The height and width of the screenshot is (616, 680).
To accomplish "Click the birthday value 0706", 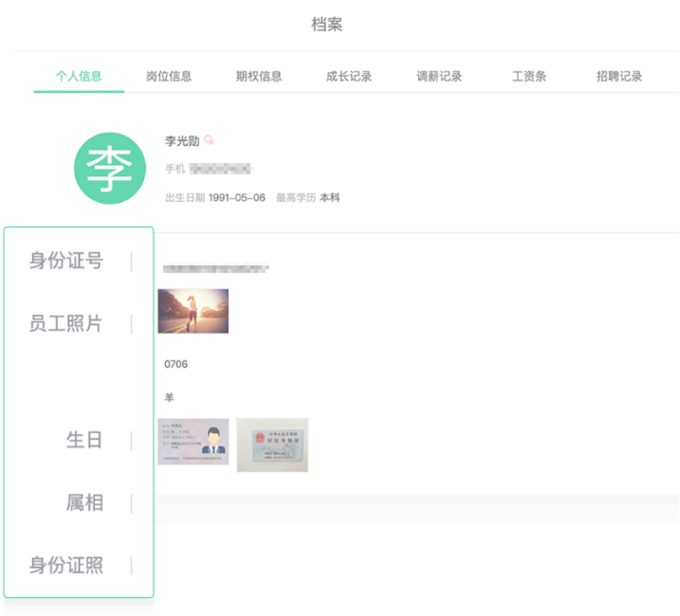I will coord(176,364).
